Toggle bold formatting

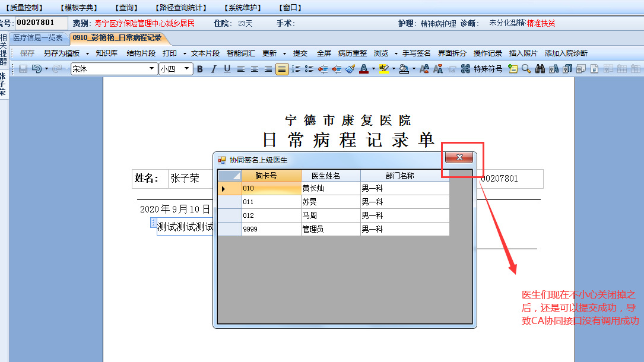coord(200,69)
